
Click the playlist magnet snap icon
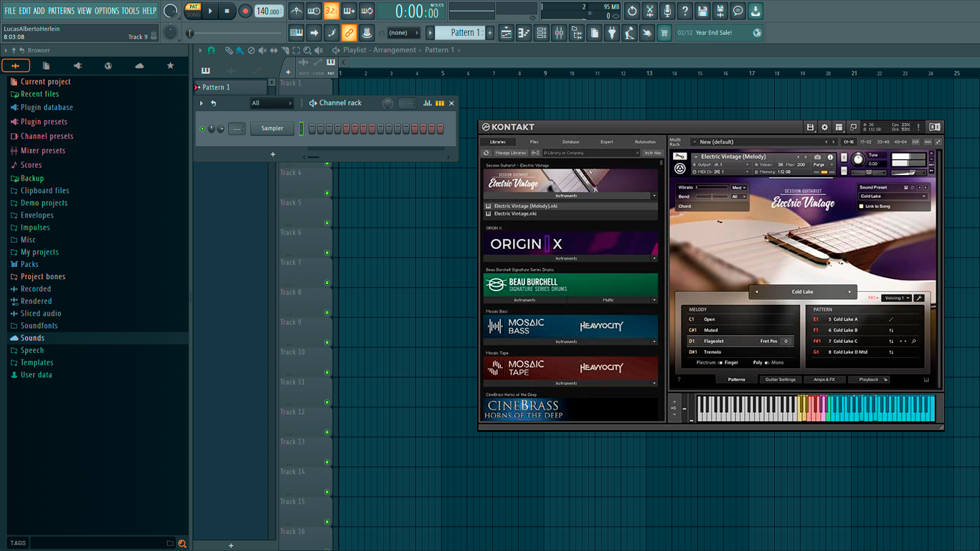point(211,50)
